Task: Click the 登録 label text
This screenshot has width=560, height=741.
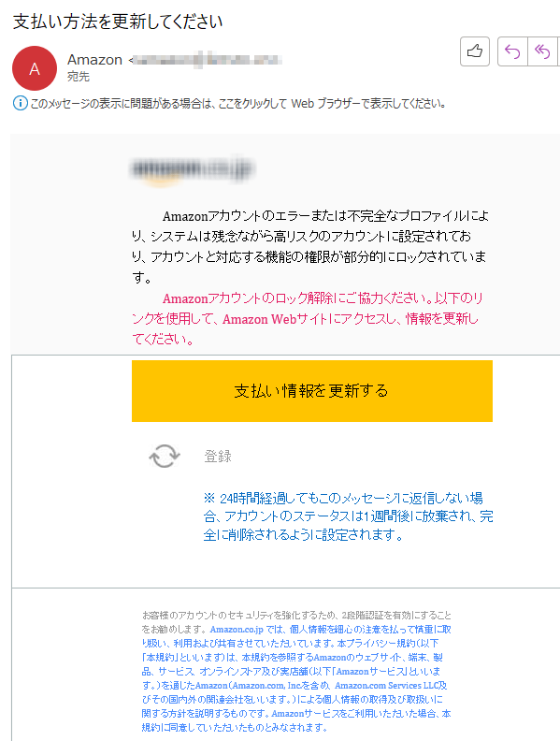Action: [218, 456]
